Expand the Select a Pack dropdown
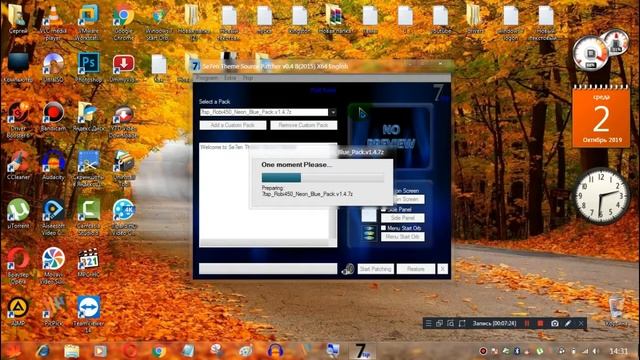 pyautogui.click(x=333, y=112)
